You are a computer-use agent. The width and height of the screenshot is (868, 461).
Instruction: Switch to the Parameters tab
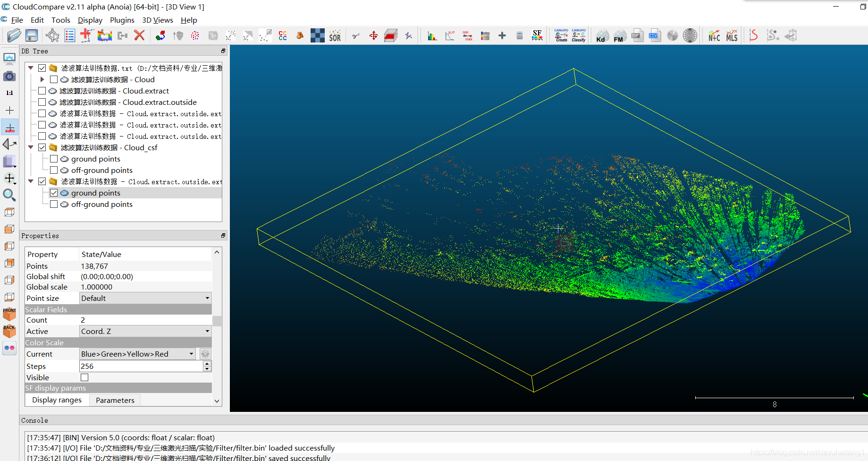pos(115,400)
